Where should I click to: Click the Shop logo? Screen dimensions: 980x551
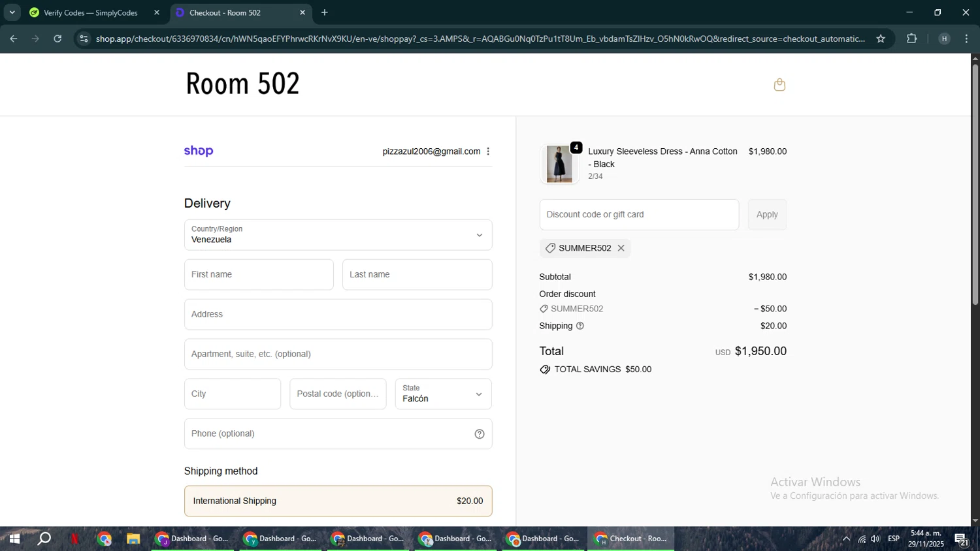click(x=199, y=151)
